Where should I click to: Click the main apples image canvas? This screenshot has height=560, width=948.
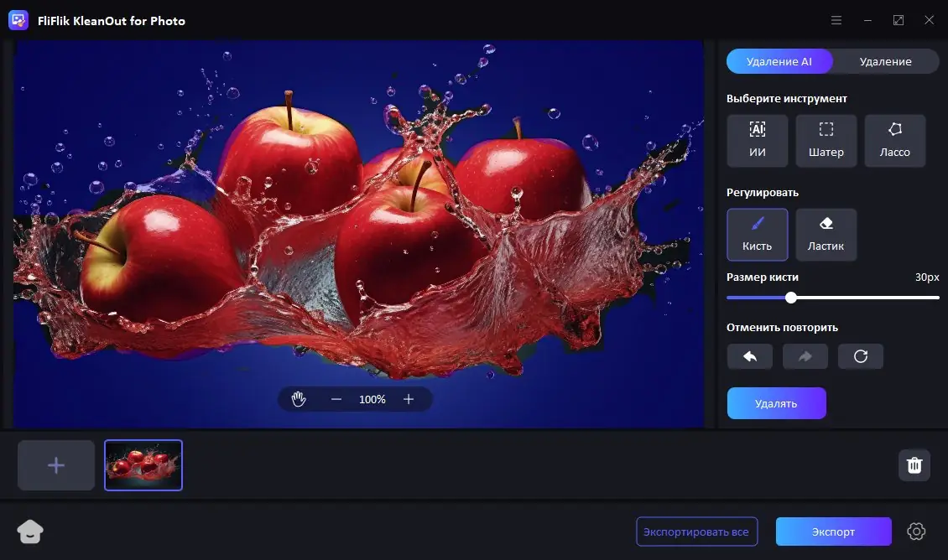359,235
